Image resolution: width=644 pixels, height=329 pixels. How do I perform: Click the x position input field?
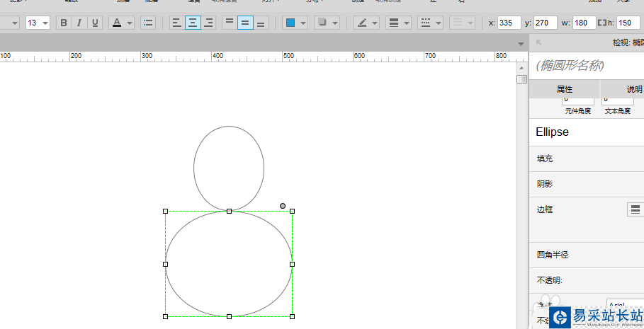click(509, 23)
